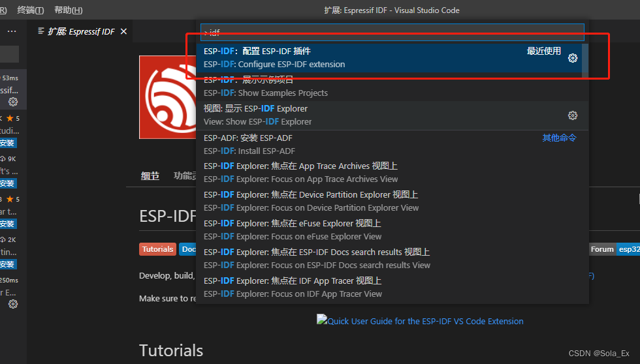640x364 pixels.
Task: Select Focus on App Trace Archives View
Action: coord(392,173)
